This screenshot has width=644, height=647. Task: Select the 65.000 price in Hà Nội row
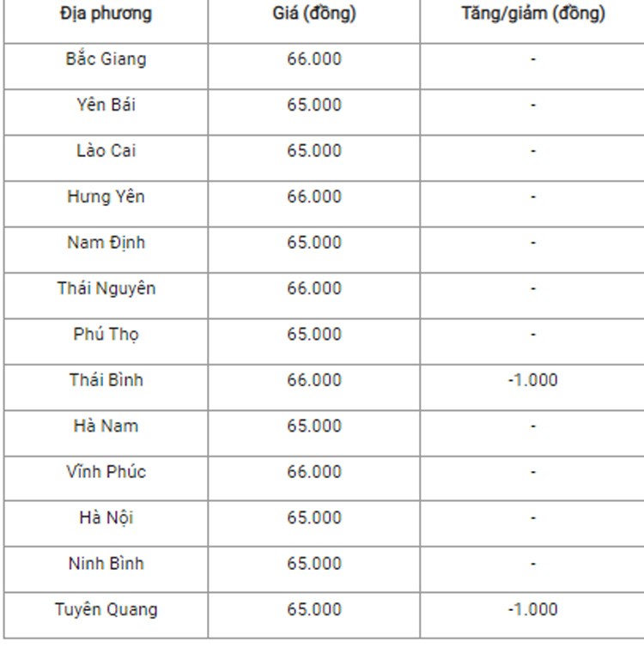[314, 517]
